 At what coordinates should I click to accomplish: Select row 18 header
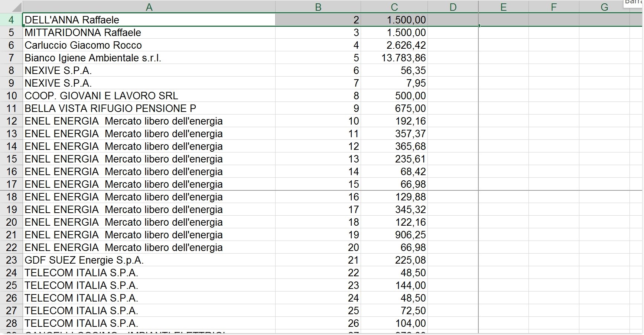(x=11, y=197)
